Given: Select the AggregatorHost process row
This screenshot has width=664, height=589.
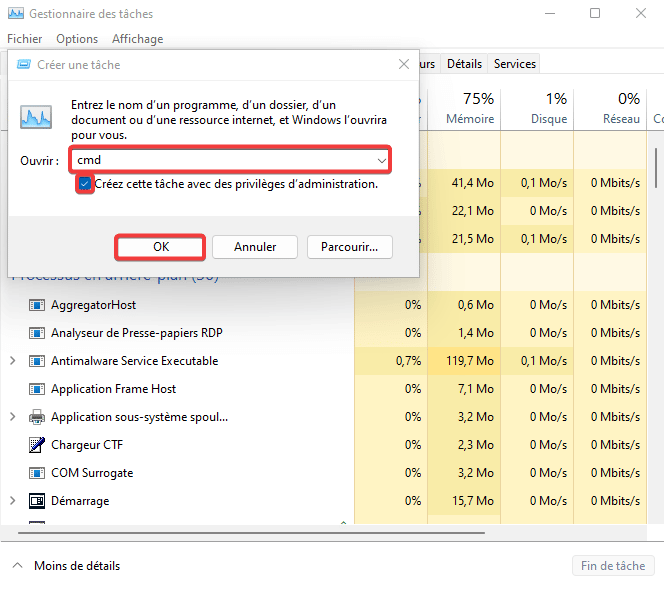Looking at the screenshot, I should (324, 305).
